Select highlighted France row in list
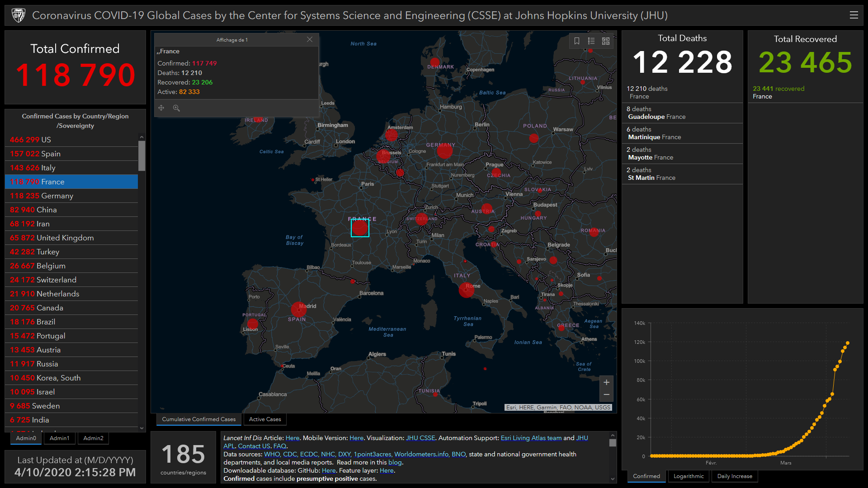 click(x=71, y=182)
